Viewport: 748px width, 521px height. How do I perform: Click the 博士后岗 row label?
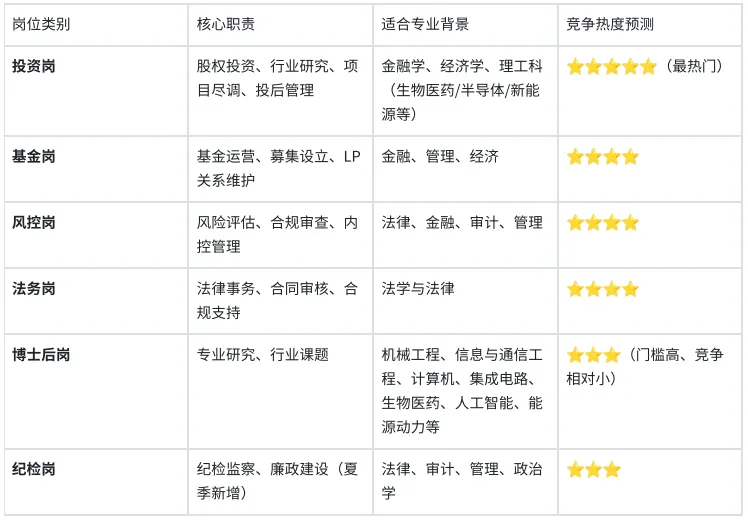[41, 354]
